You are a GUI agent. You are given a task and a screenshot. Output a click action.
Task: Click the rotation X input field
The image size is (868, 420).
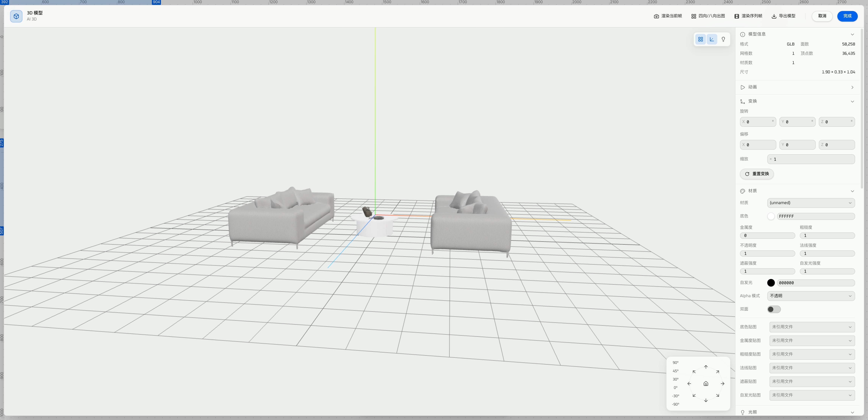(758, 122)
